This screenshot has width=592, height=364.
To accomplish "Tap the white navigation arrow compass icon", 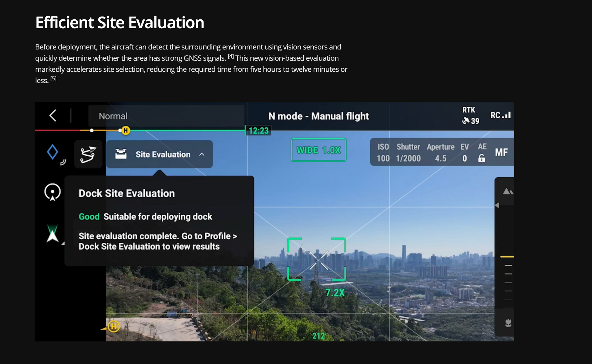I will click(53, 233).
